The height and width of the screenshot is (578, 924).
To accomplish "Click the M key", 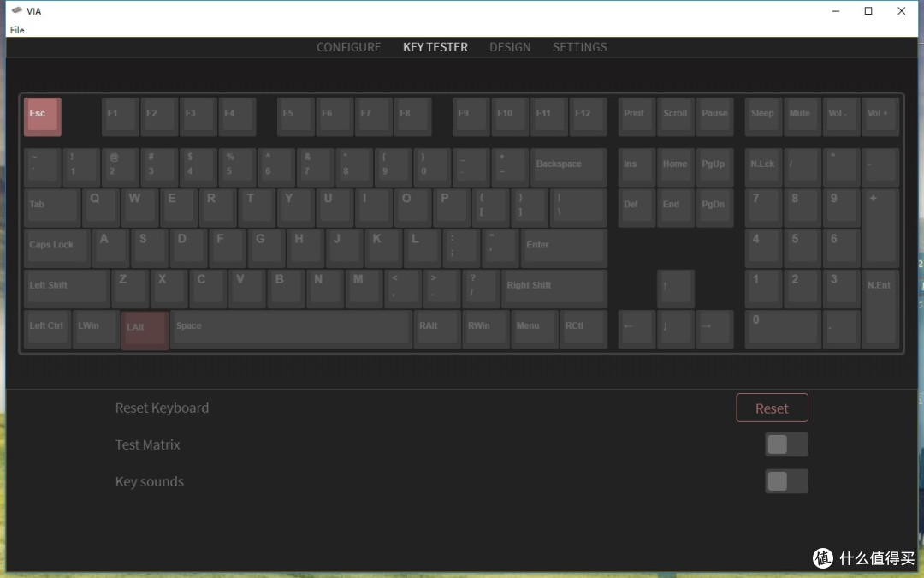I will pos(364,289).
